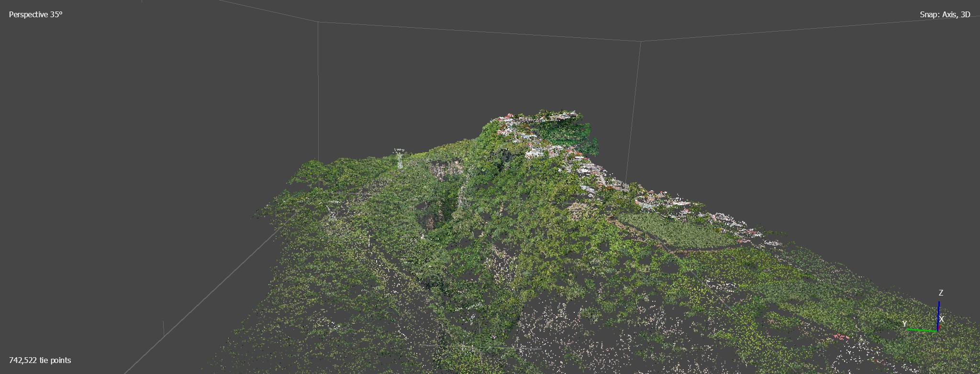Click the Y letter on the axis gizmo

(904, 324)
